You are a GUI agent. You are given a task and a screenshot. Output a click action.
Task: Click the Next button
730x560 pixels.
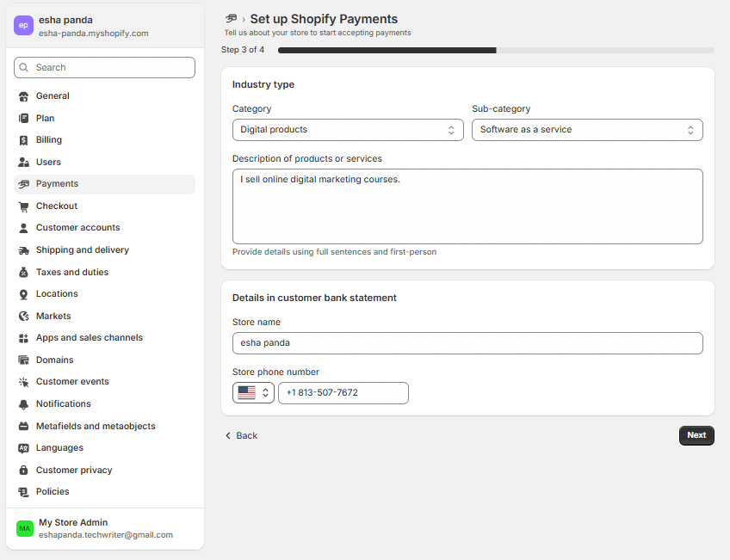click(x=696, y=435)
